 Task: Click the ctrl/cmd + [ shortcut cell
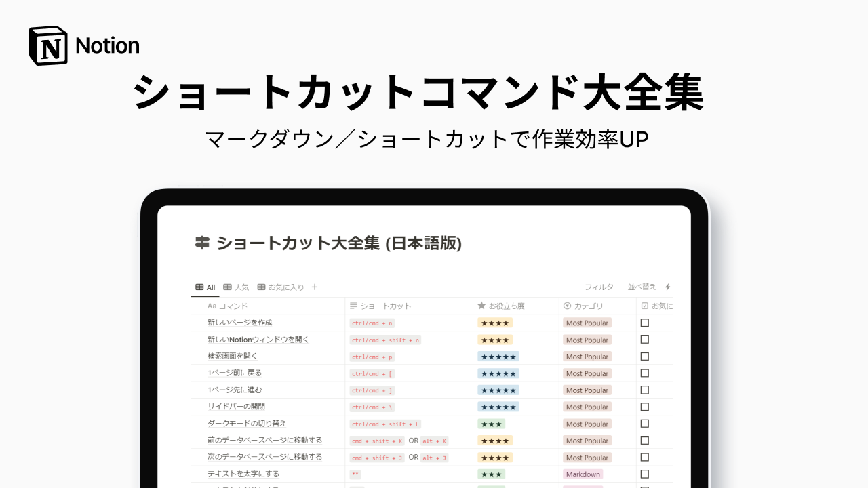pos(372,374)
